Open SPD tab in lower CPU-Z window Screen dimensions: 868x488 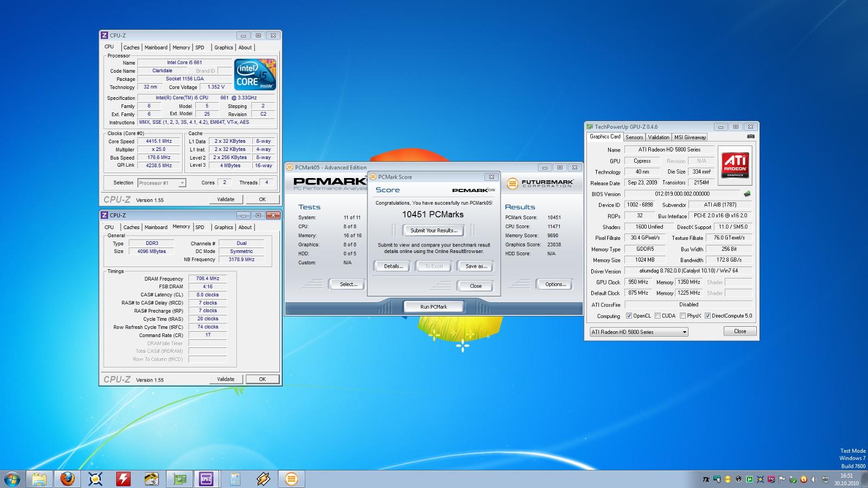(x=200, y=227)
